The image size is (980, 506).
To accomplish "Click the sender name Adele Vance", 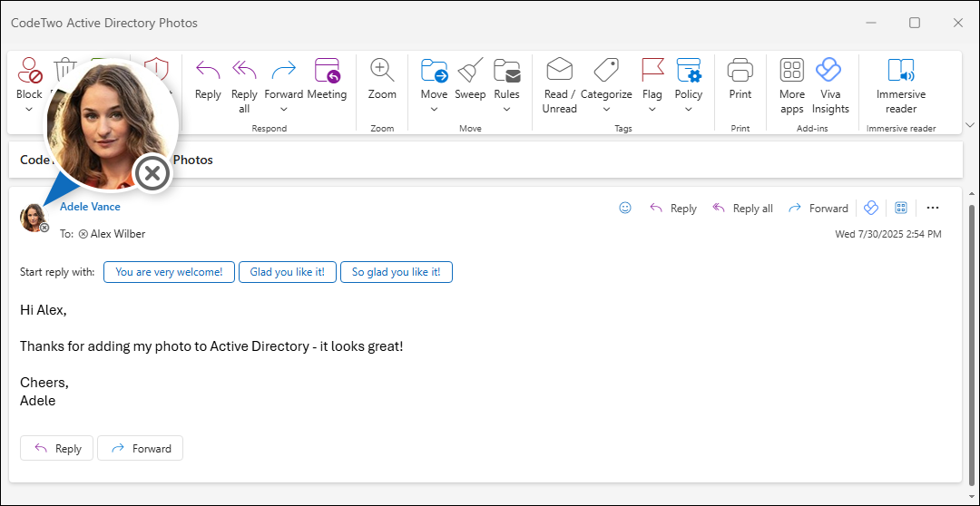I will pyautogui.click(x=90, y=206).
